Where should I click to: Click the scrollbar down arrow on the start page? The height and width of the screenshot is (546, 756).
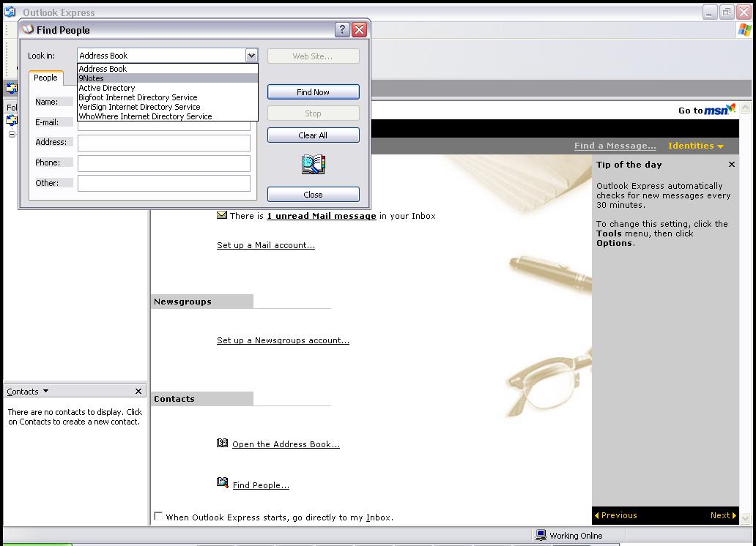(x=746, y=518)
